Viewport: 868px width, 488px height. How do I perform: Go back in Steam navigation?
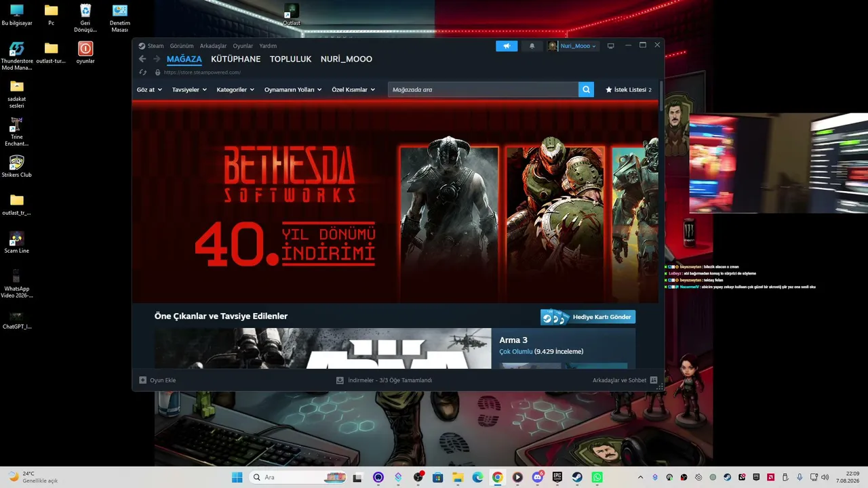pos(142,59)
